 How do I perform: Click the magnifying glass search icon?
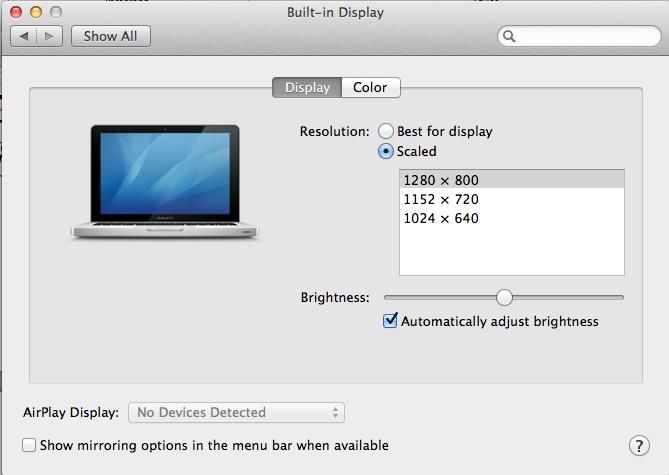click(509, 37)
